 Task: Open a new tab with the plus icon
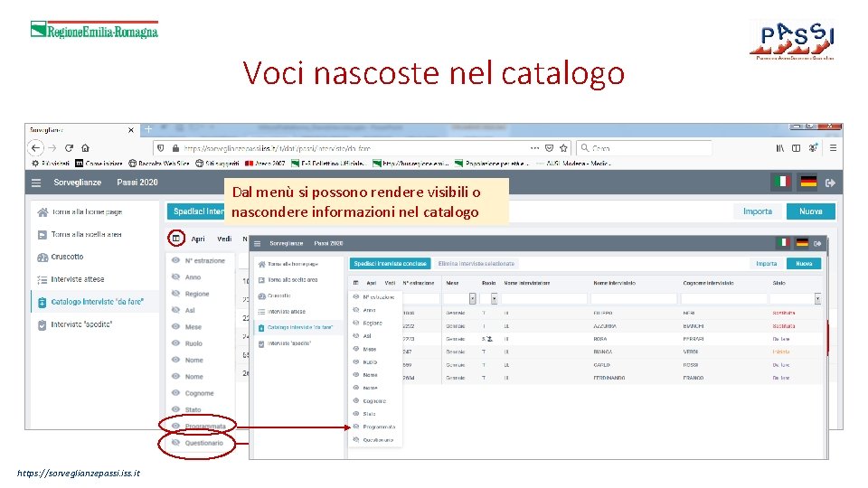[148, 129]
